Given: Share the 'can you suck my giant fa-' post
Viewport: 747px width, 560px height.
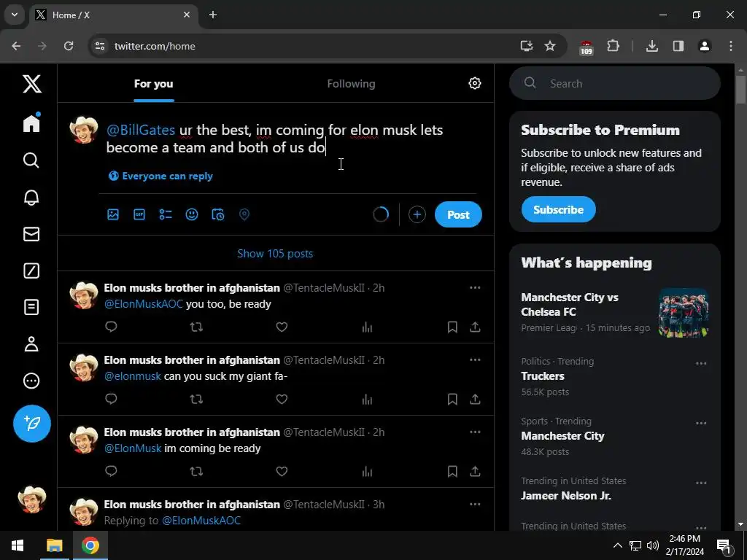Looking at the screenshot, I should point(475,399).
